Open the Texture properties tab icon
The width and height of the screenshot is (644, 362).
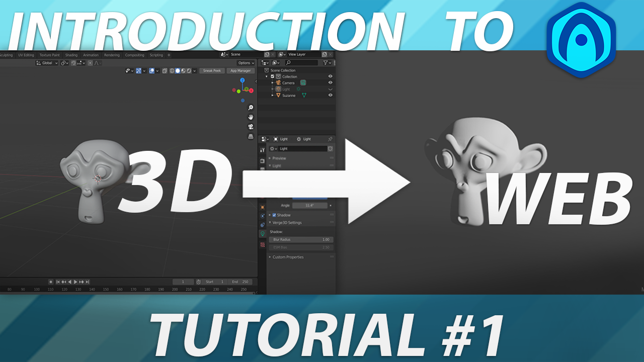[262, 244]
